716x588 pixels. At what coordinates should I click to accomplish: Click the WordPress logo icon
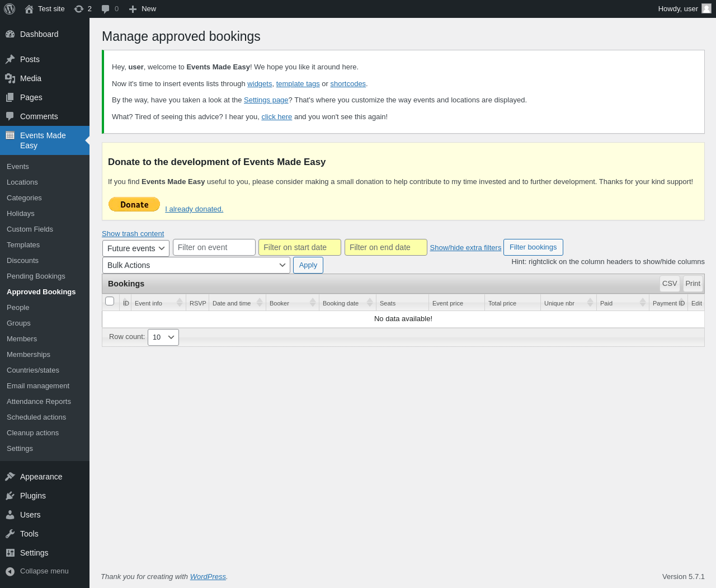(x=10, y=9)
